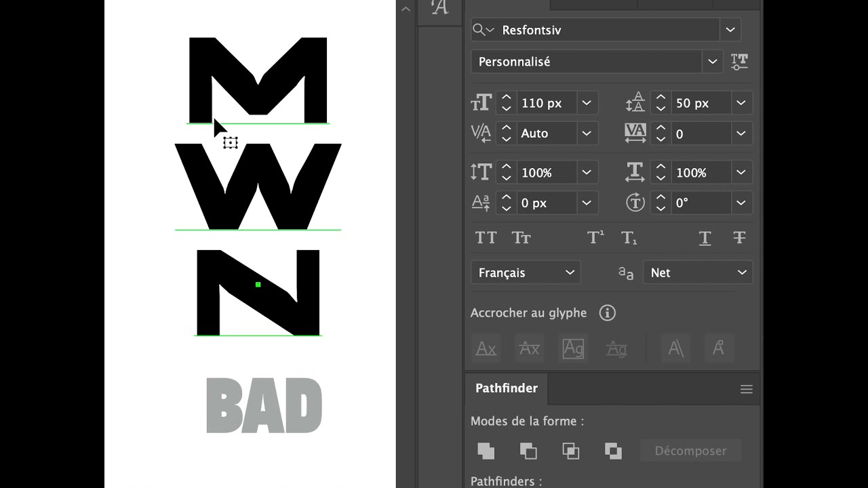Open the vertical scale 100% dropdown
The height and width of the screenshot is (488, 868).
[x=587, y=173]
